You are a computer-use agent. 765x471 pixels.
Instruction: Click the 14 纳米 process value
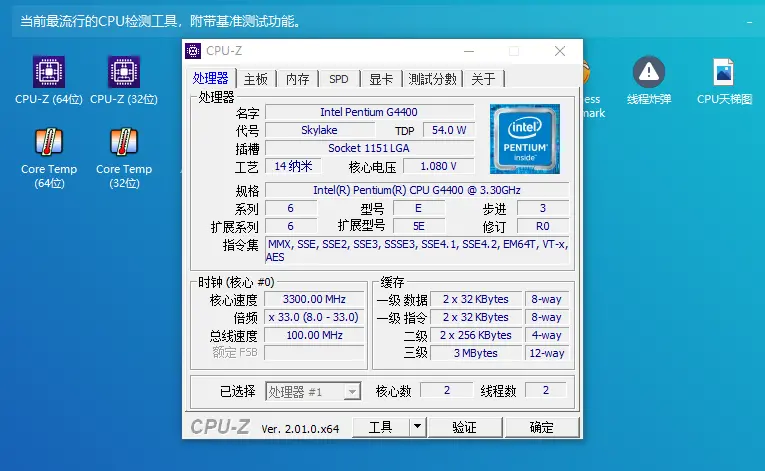click(x=293, y=166)
